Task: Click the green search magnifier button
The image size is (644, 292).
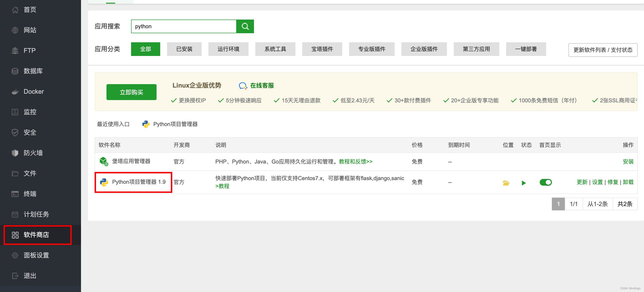Action: (245, 26)
